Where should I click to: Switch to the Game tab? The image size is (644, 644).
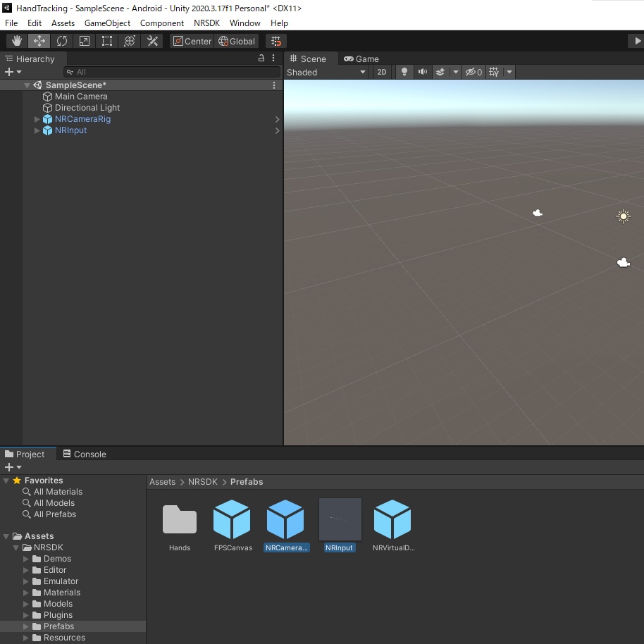pos(361,58)
